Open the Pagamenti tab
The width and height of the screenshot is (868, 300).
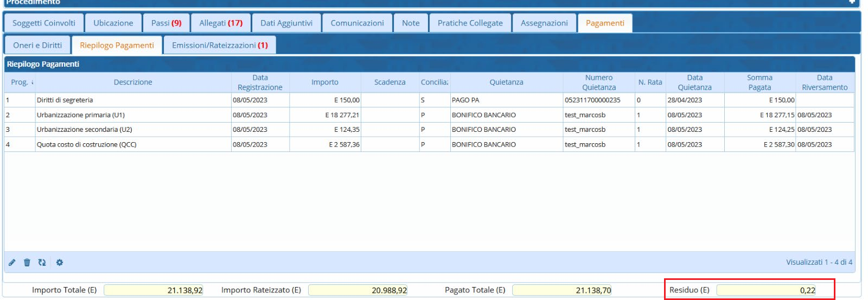(x=604, y=23)
